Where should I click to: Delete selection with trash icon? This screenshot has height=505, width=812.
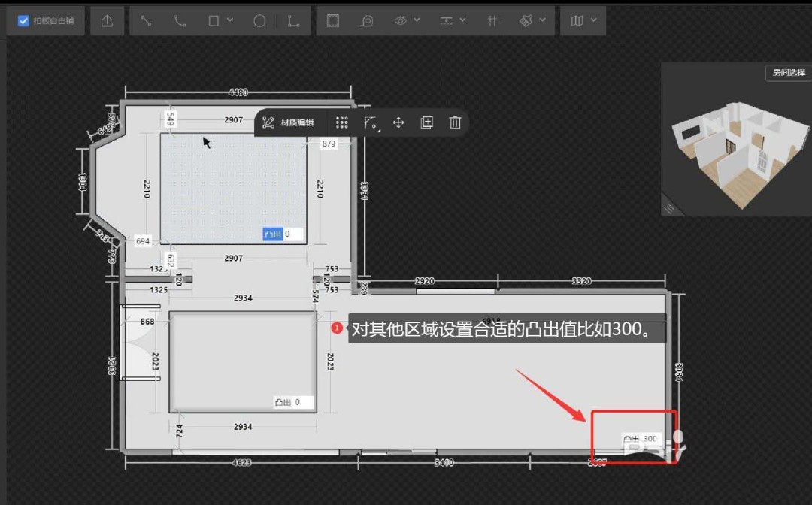(455, 122)
